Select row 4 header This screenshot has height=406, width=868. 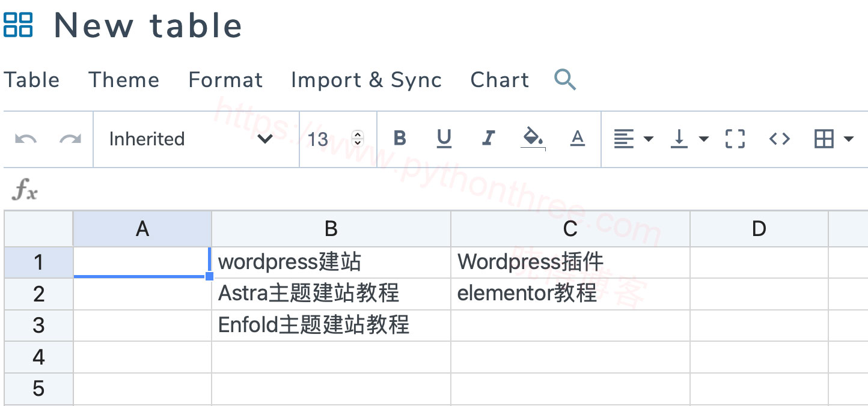coord(38,357)
